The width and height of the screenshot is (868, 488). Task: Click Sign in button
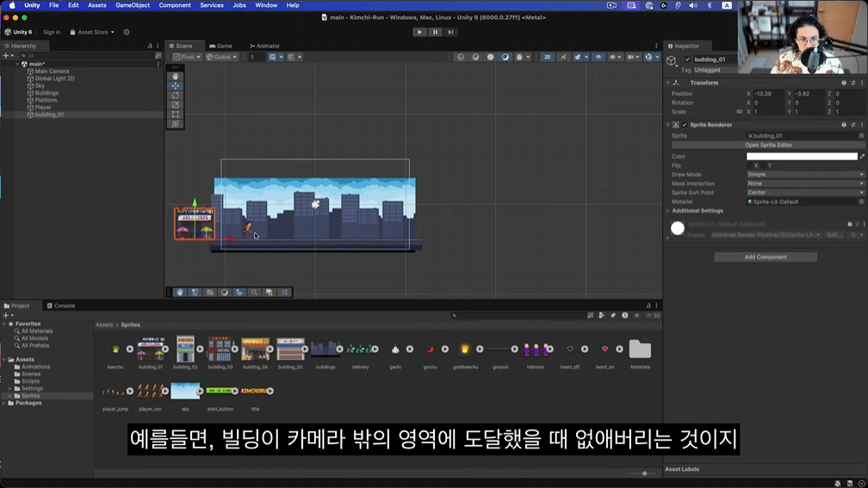[52, 32]
